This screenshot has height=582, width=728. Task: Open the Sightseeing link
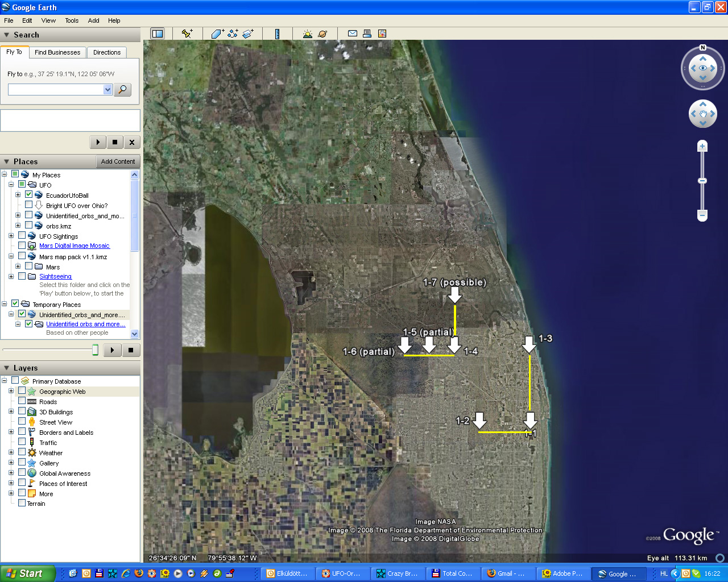[55, 276]
